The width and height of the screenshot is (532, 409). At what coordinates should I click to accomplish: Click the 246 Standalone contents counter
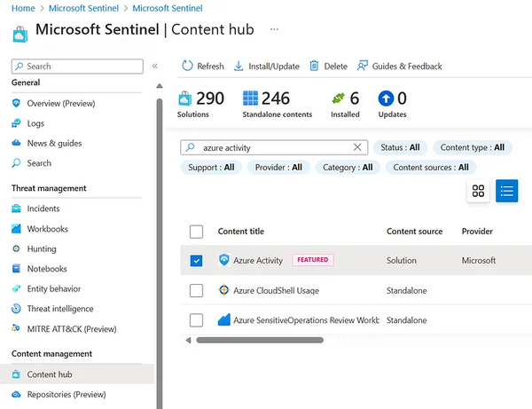coord(278,104)
